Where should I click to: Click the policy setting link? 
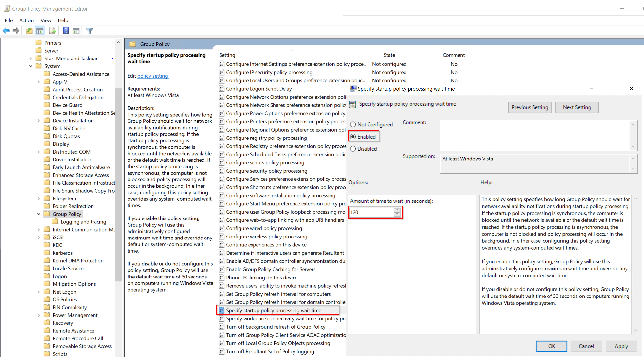pos(153,76)
